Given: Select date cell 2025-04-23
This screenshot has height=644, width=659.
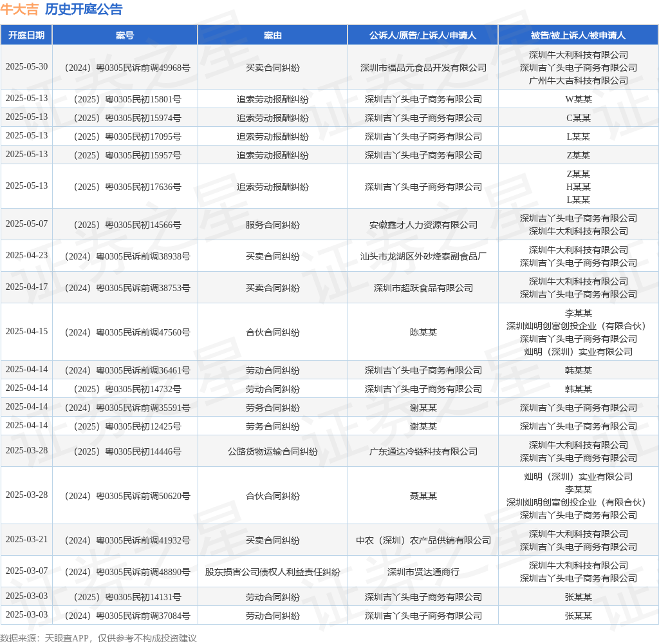Looking at the screenshot, I should (x=26, y=255).
